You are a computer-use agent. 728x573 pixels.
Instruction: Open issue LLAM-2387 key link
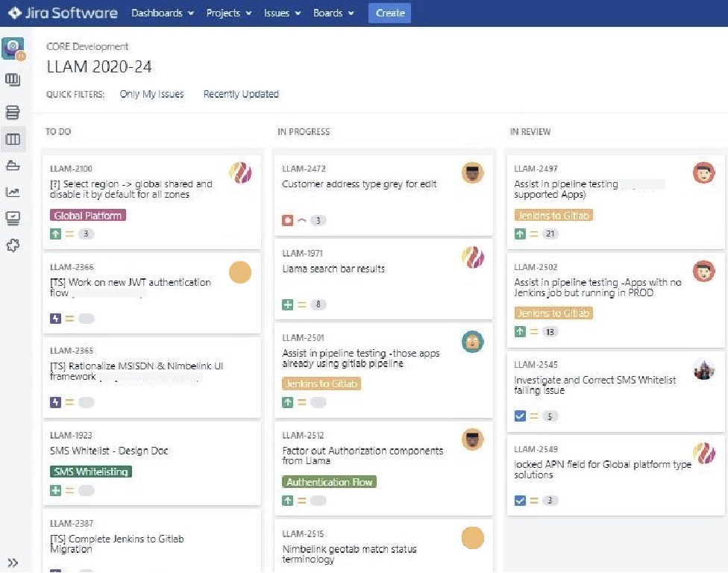[72, 523]
